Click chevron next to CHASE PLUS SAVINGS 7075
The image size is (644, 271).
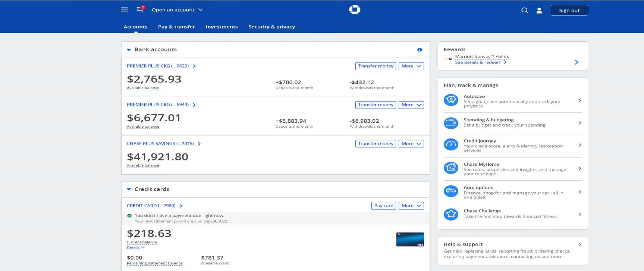click(199, 144)
